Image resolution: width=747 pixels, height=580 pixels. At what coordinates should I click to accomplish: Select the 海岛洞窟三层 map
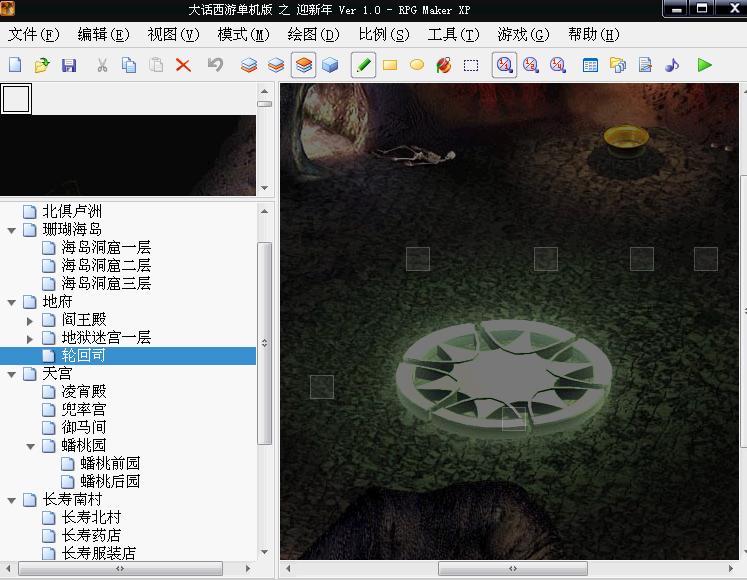106,284
